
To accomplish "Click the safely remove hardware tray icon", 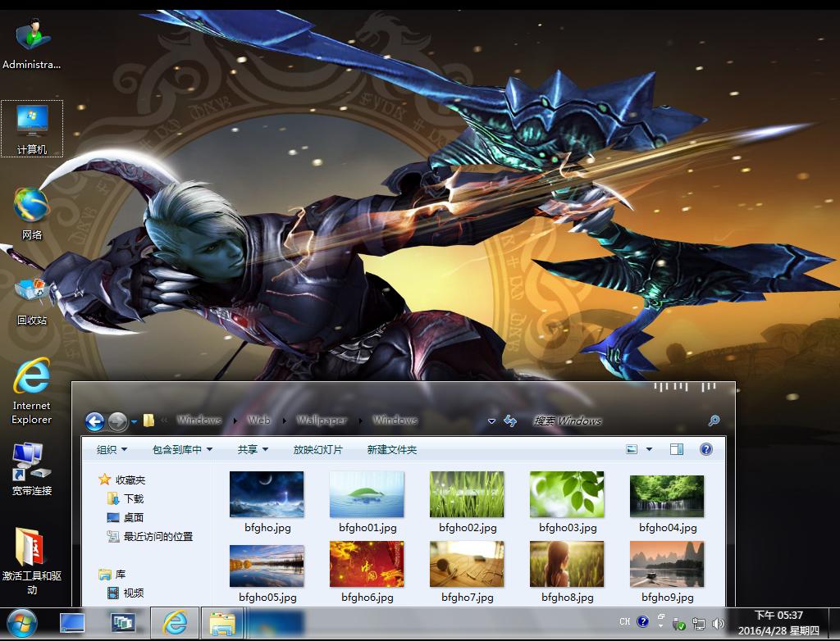I will tap(678, 624).
